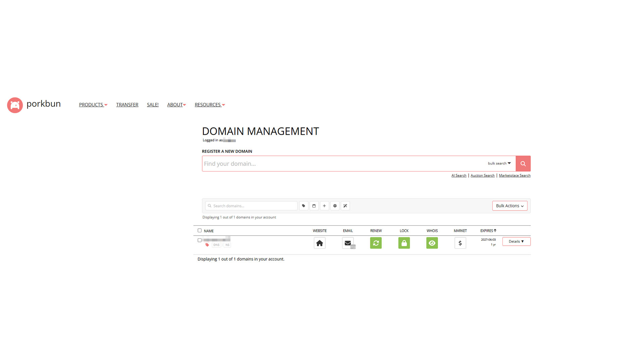Image resolution: width=644 pixels, height=362 pixels.
Task: Click the WEBSITE column header
Action: point(320,231)
